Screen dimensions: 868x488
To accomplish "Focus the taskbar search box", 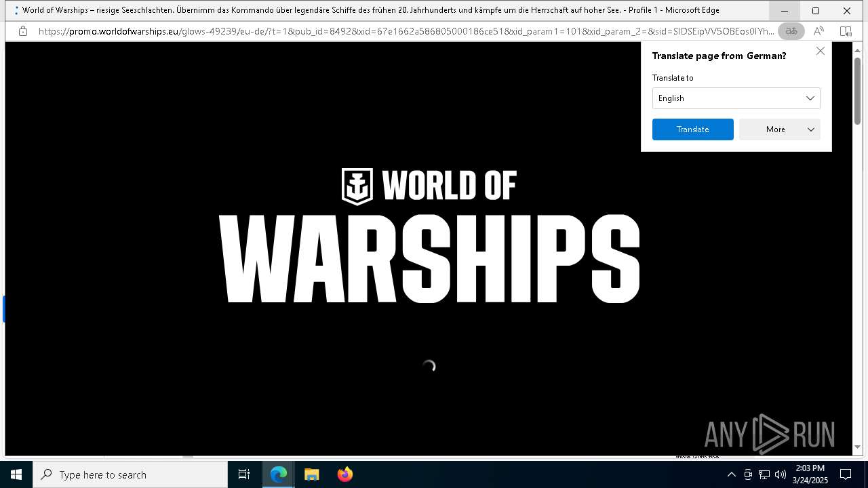I will coord(130,474).
